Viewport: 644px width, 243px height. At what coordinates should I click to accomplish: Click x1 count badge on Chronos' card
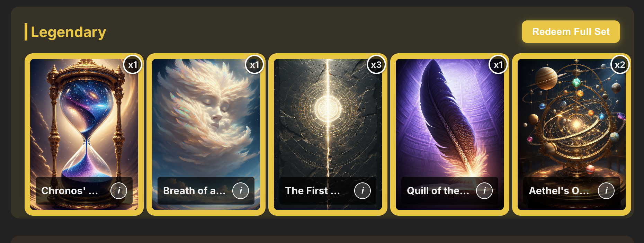pos(133,65)
